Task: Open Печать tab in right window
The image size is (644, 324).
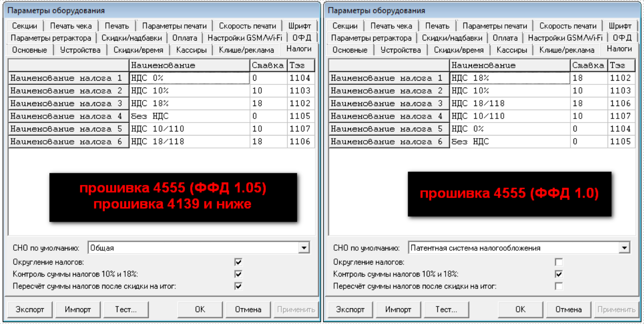Action: point(437,26)
